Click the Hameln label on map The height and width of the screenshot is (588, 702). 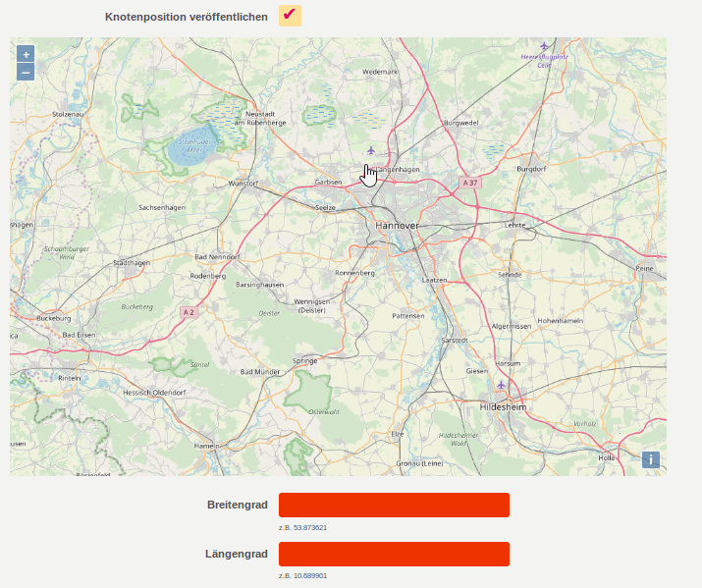tap(207, 446)
